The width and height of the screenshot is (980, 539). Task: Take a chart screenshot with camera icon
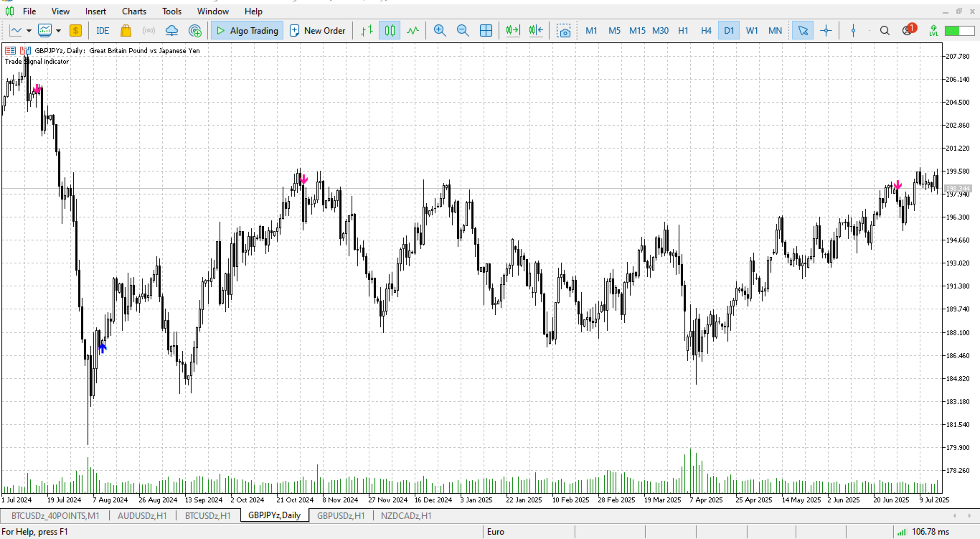tap(565, 31)
